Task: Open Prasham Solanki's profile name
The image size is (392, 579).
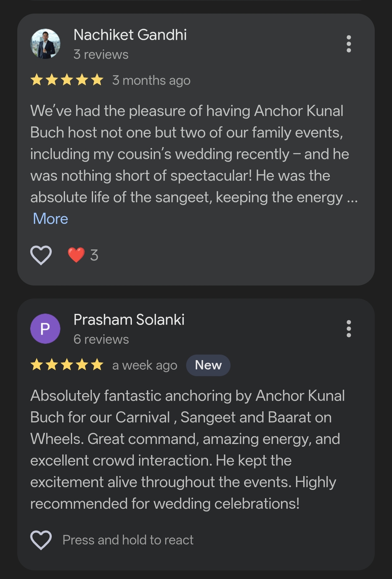Action: [x=129, y=320]
